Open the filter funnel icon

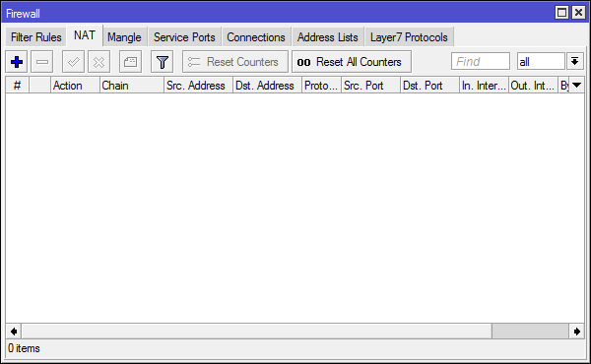click(x=163, y=62)
